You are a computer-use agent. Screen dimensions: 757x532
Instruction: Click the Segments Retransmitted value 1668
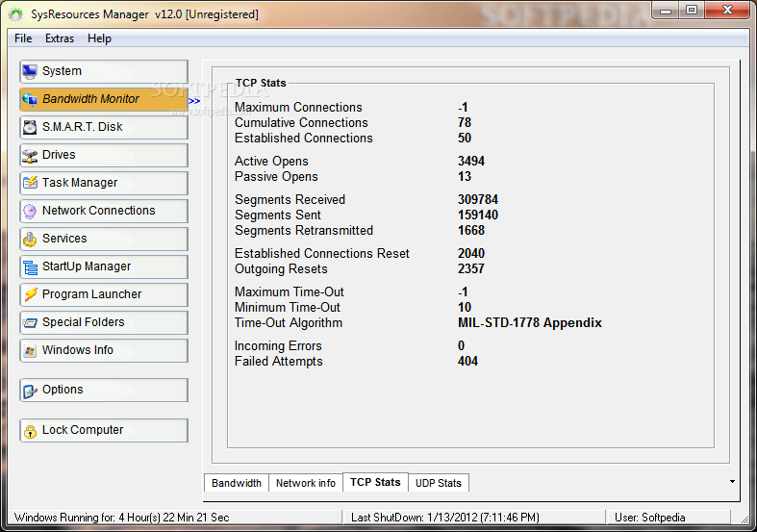point(470,230)
